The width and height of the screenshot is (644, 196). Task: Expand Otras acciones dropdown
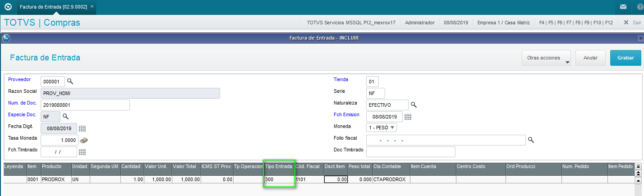pos(546,58)
